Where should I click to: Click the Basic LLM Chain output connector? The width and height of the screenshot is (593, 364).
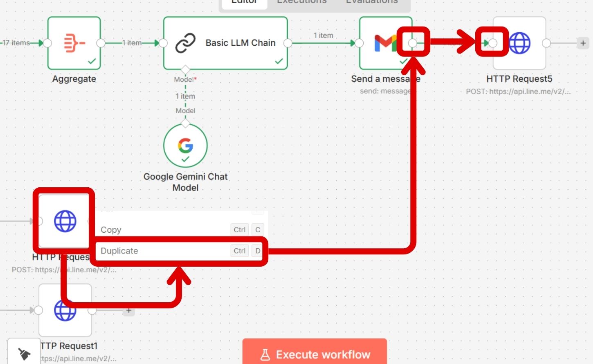pos(288,43)
